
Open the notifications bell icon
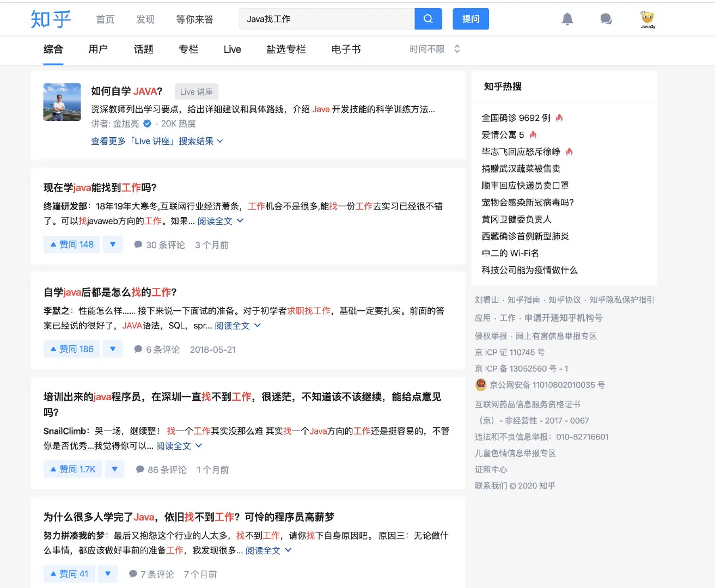point(567,19)
